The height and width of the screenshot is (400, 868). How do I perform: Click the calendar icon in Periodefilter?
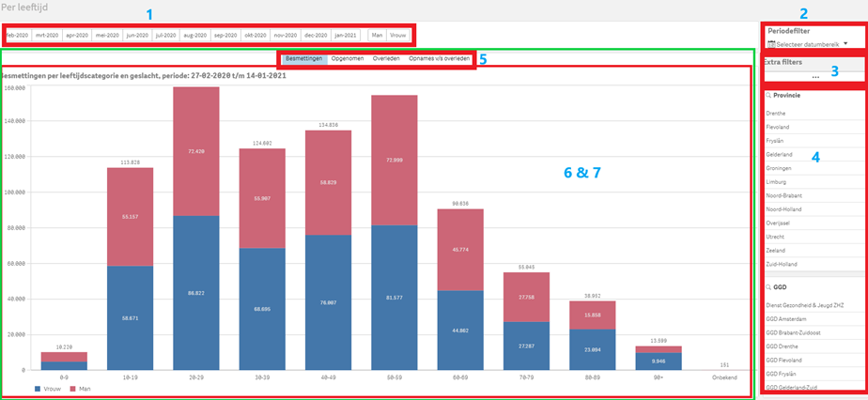click(x=771, y=43)
